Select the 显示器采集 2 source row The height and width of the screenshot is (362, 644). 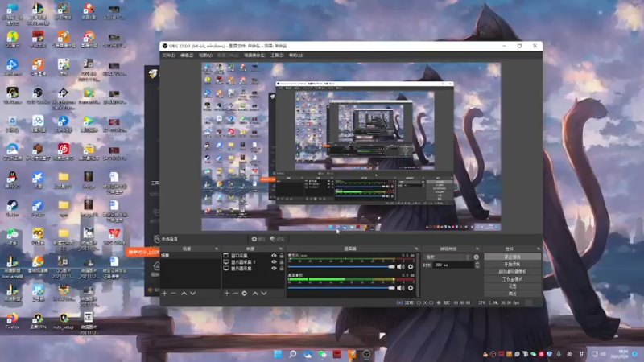click(x=253, y=262)
